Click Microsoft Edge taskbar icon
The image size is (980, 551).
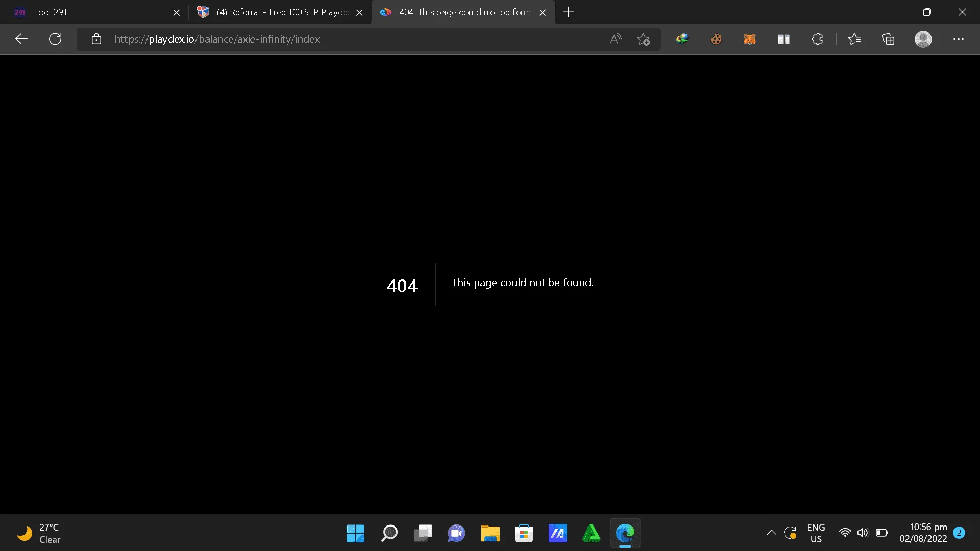(x=625, y=534)
